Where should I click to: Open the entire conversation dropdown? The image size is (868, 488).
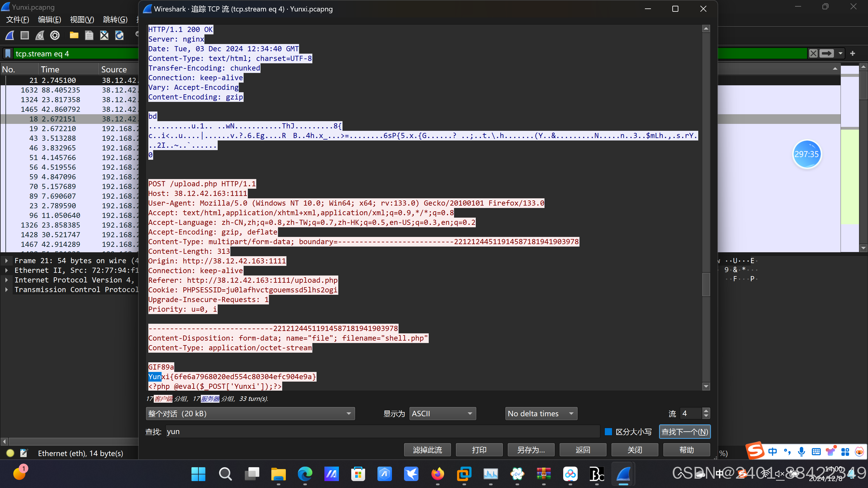tap(250, 413)
